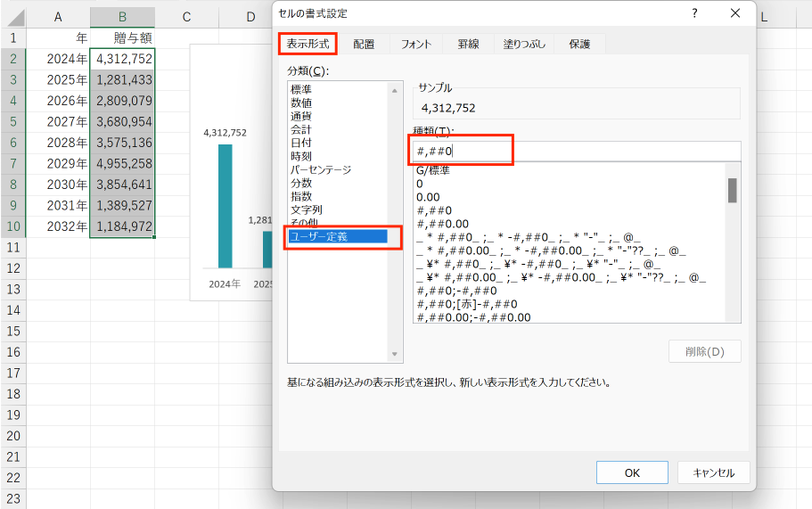This screenshot has height=509, width=812.
Task: Click cell 2028年 in column A
Action: point(58,143)
